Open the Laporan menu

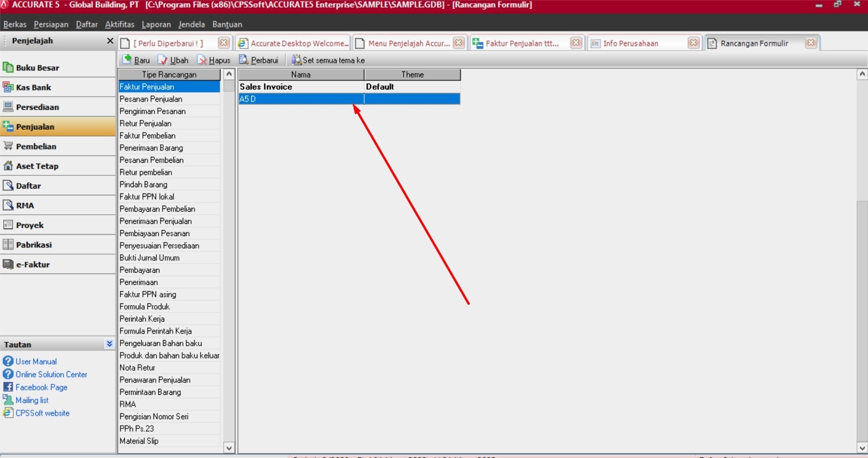tap(156, 24)
